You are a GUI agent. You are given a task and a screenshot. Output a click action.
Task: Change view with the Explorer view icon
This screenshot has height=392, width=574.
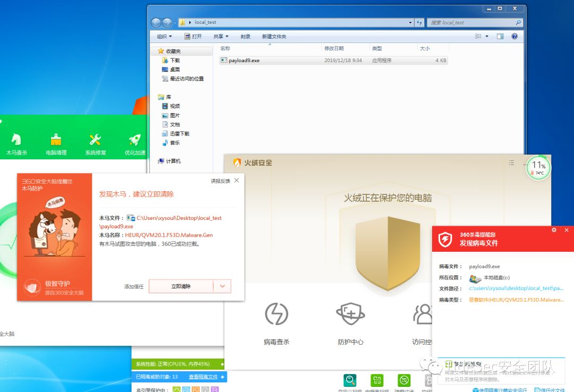pos(478,36)
